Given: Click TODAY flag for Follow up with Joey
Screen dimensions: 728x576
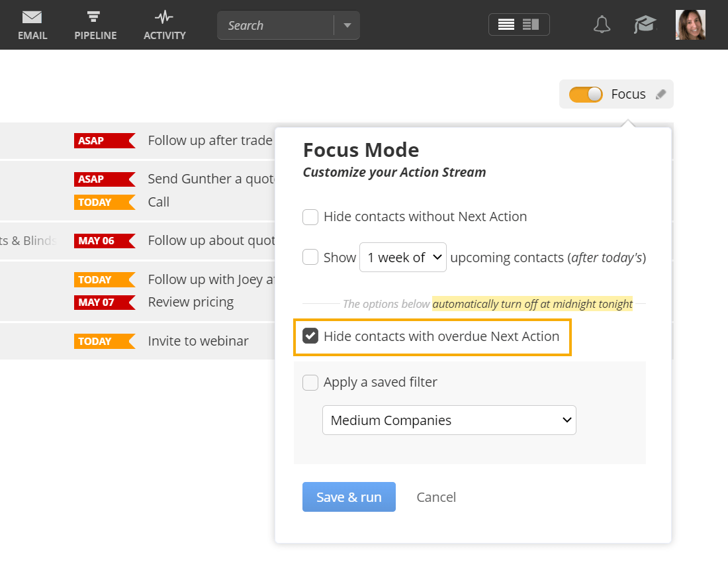Looking at the screenshot, I should 105,279.
